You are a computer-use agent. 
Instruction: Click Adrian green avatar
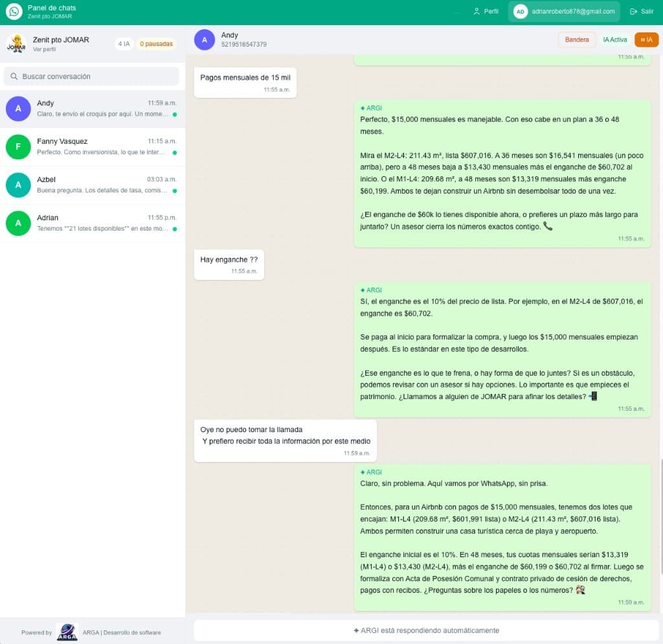tap(18, 223)
